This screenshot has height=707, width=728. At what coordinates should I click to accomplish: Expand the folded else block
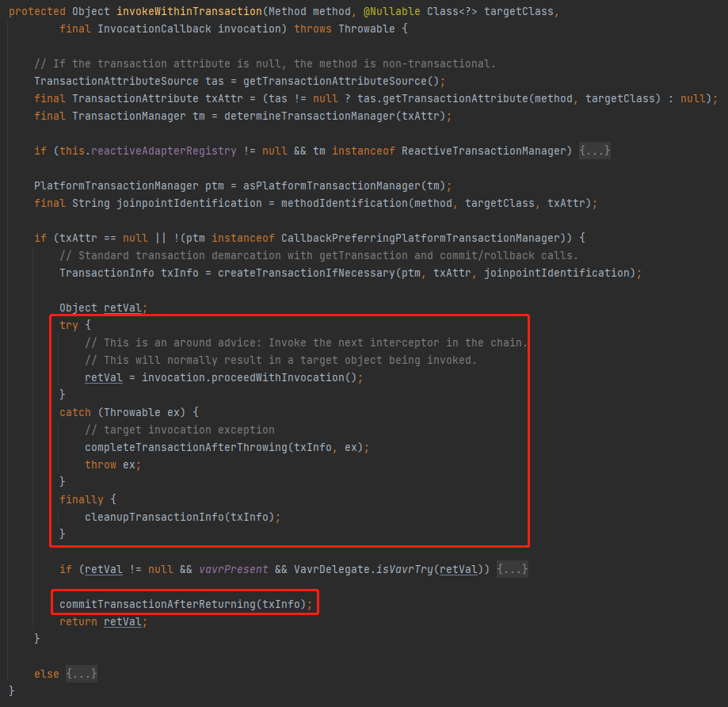pos(82,674)
